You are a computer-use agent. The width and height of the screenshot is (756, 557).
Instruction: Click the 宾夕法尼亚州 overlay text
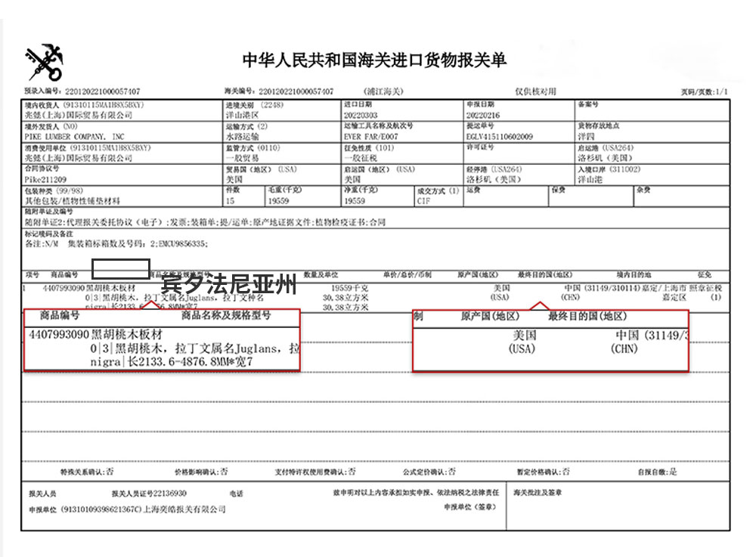[x=229, y=286]
